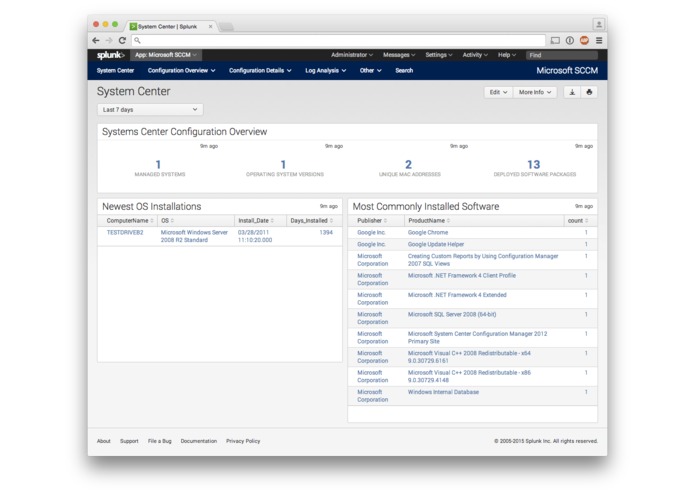
Task: Click Microsoft .NET Framework 4 Client Profile
Action: pyautogui.click(x=461, y=275)
